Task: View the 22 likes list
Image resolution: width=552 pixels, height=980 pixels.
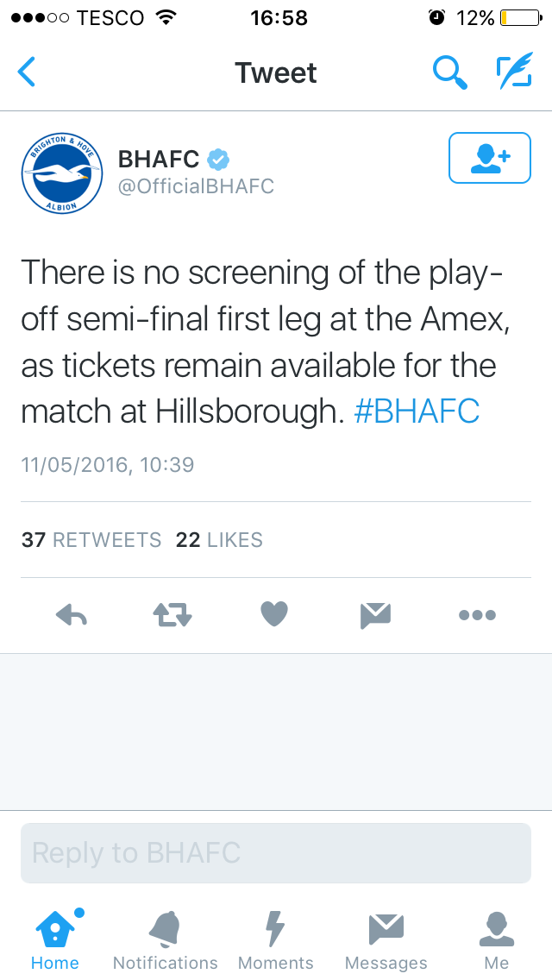Action: point(219,540)
